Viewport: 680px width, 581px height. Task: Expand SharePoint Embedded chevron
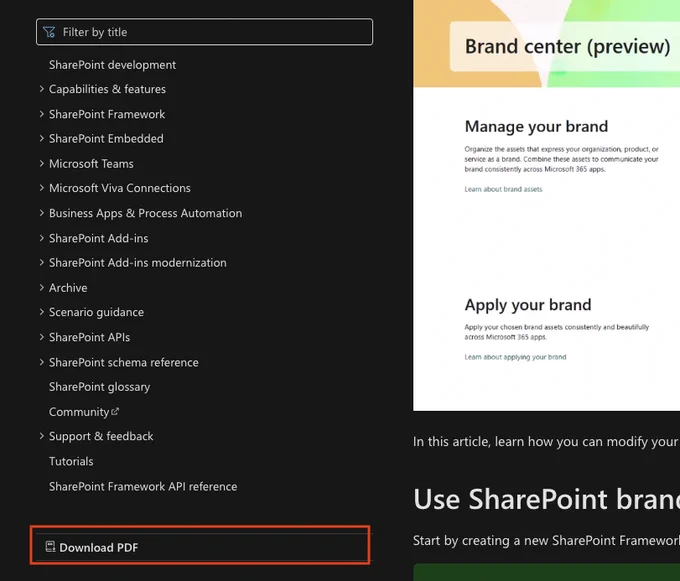point(42,138)
